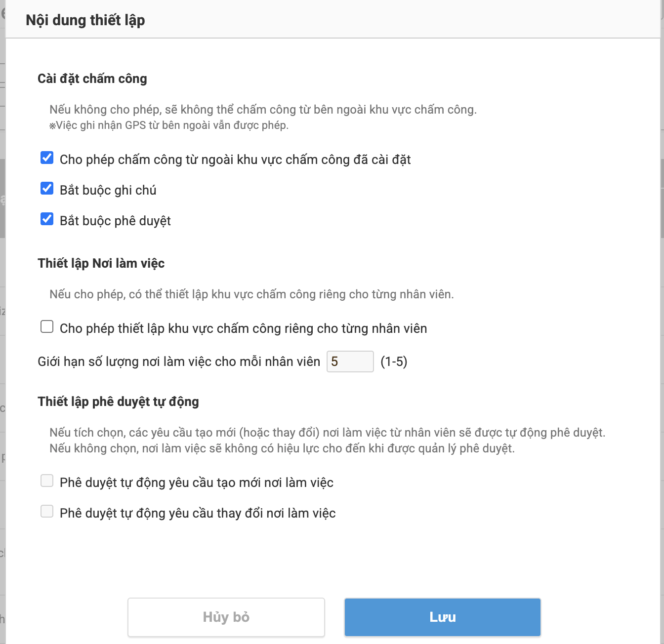Untick the 'Bắt buộc ghi chú' checkbox
This screenshot has width=664, height=644.
click(x=47, y=189)
